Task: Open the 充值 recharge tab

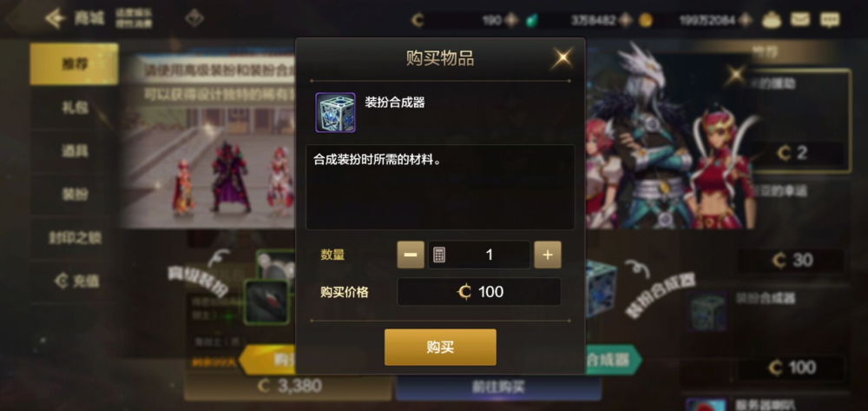Action: [x=74, y=281]
